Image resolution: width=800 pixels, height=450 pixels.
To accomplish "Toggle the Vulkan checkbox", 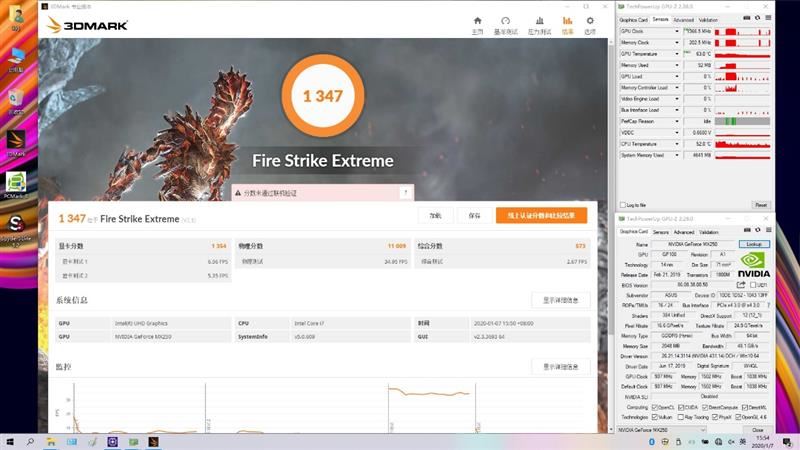I will [x=655, y=417].
